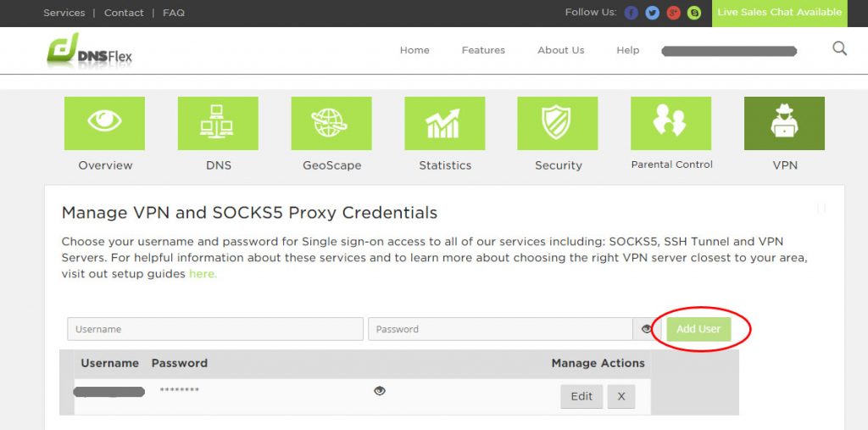Screen dimensions: 868x430
Task: Select the GeoScape globe icon
Action: [x=331, y=123]
